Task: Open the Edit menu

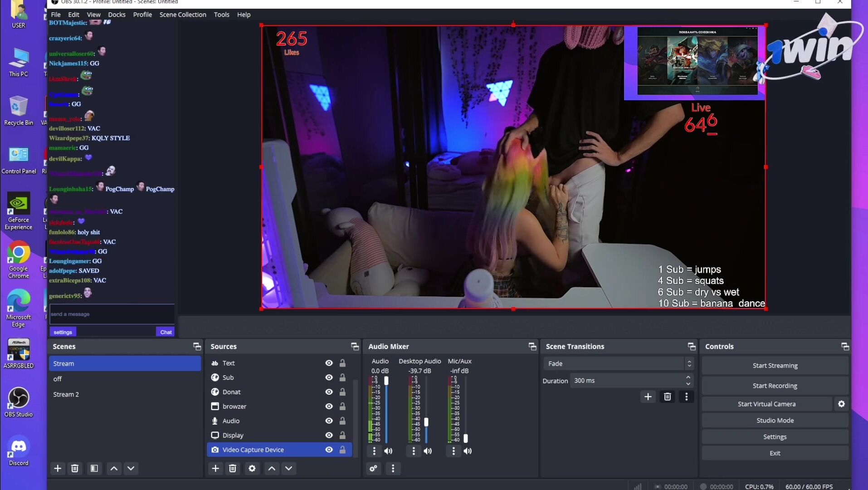Action: click(73, 15)
